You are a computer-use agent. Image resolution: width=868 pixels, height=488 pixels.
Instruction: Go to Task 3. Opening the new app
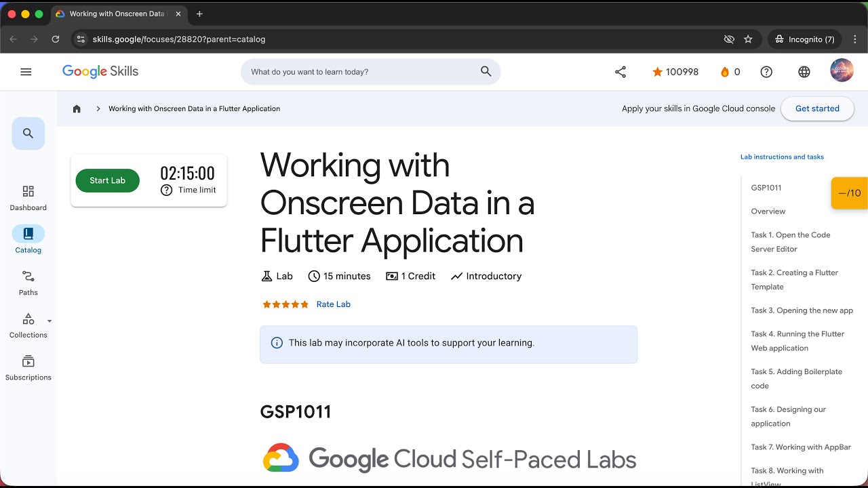point(802,310)
